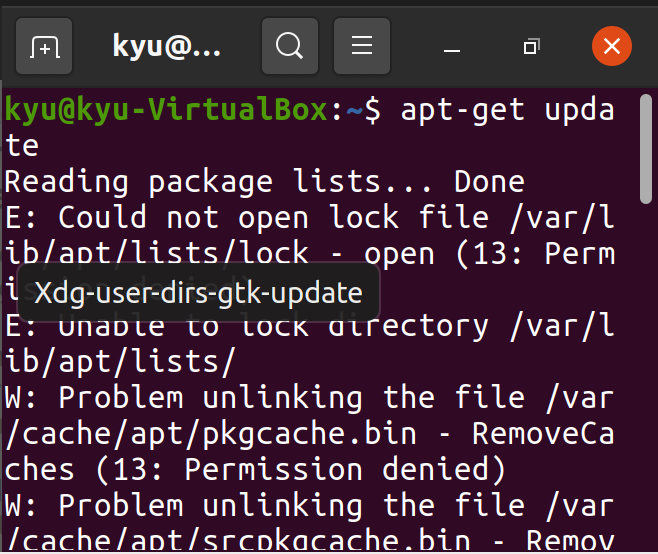Screen dimensions: 658x554
Task: Click the apt-get command text
Action: click(463, 111)
